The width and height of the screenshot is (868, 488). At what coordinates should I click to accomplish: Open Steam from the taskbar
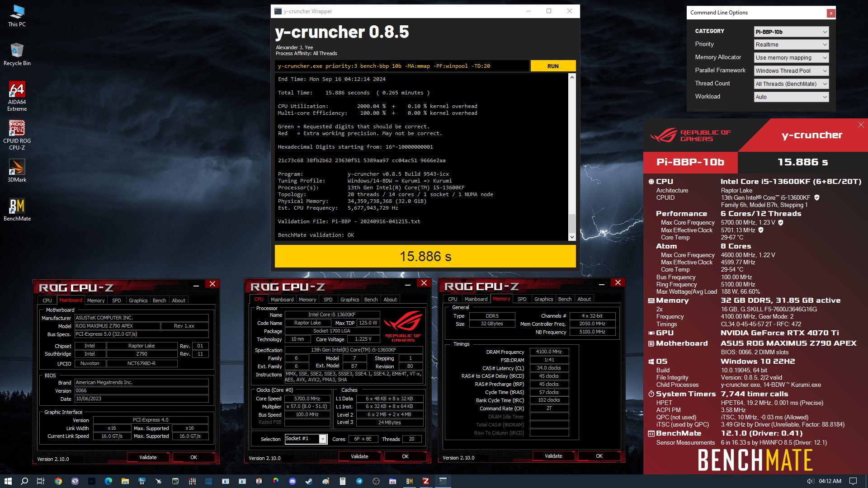(x=309, y=481)
